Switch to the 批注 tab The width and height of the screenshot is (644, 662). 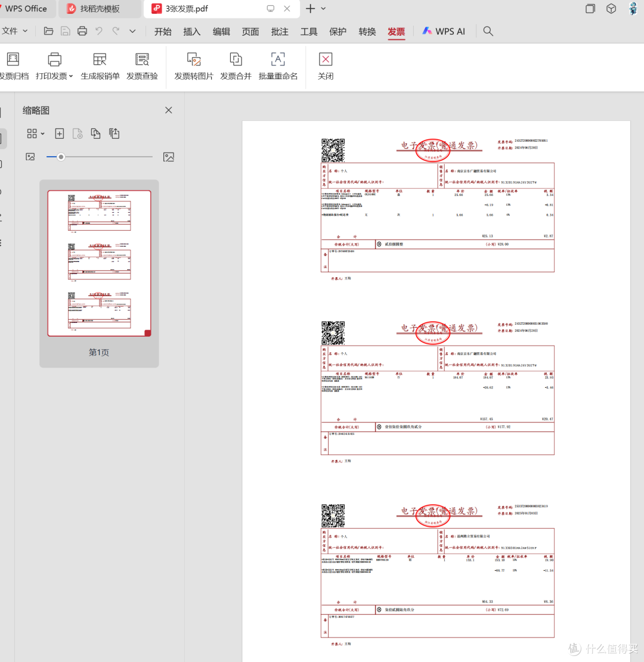click(280, 32)
